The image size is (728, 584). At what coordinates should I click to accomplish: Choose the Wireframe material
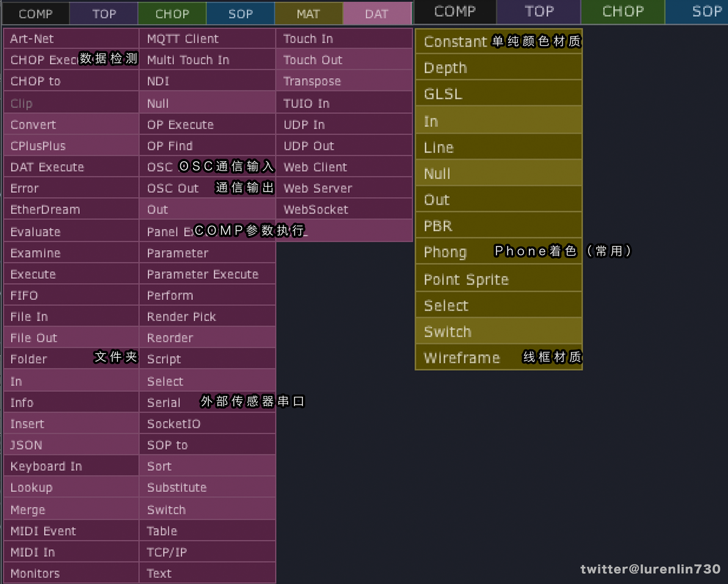coord(462,358)
